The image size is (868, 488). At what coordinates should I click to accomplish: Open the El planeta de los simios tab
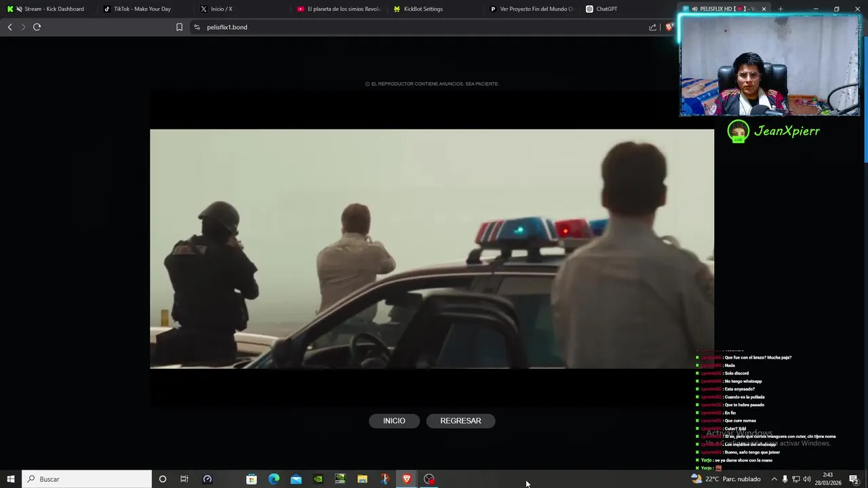[338, 9]
